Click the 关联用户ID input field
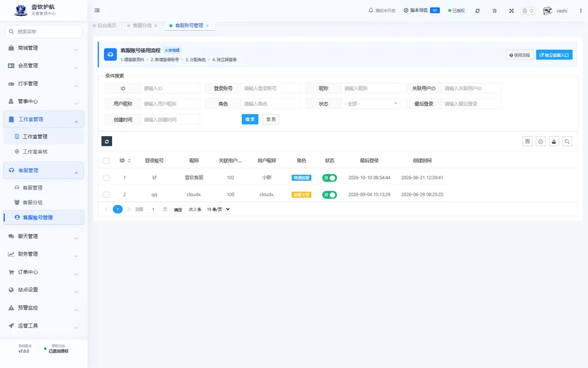Image resolution: width=588 pixels, height=368 pixels. click(x=472, y=88)
